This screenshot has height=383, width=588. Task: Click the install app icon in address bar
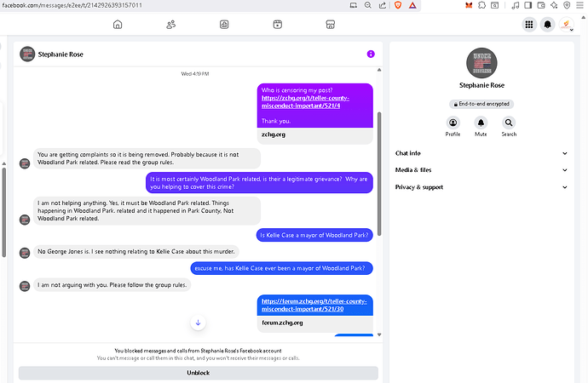pyautogui.click(x=354, y=5)
